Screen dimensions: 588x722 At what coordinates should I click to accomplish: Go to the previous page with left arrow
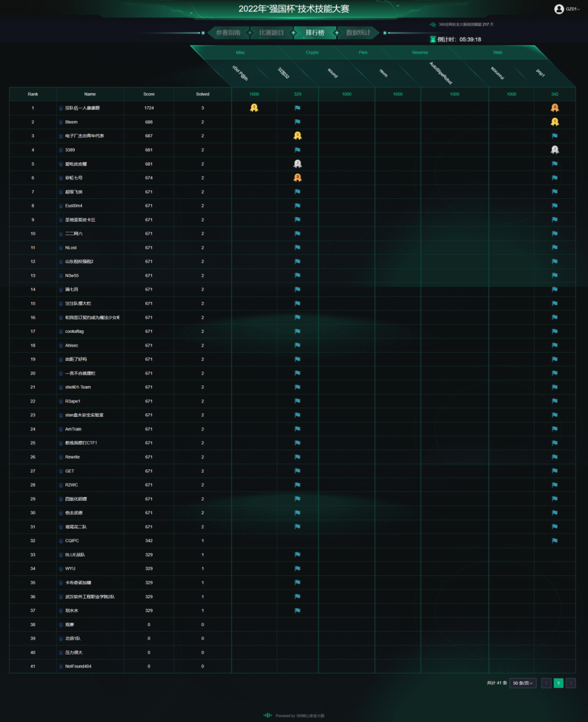[546, 683]
